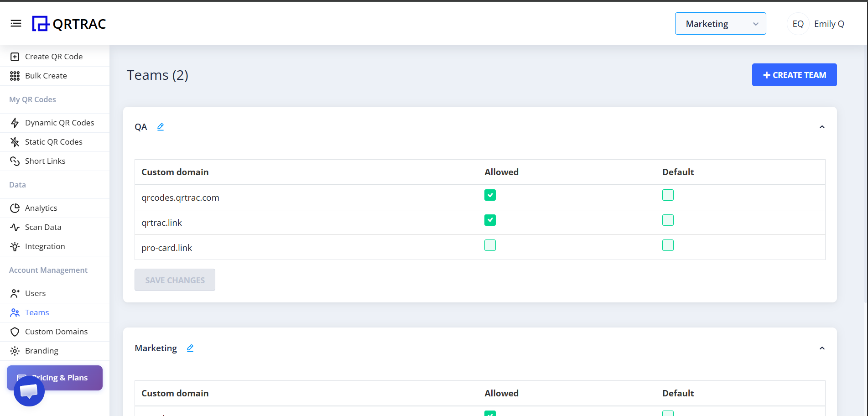Click the QRTRAC logo
The height and width of the screenshot is (416, 868).
click(x=69, y=24)
